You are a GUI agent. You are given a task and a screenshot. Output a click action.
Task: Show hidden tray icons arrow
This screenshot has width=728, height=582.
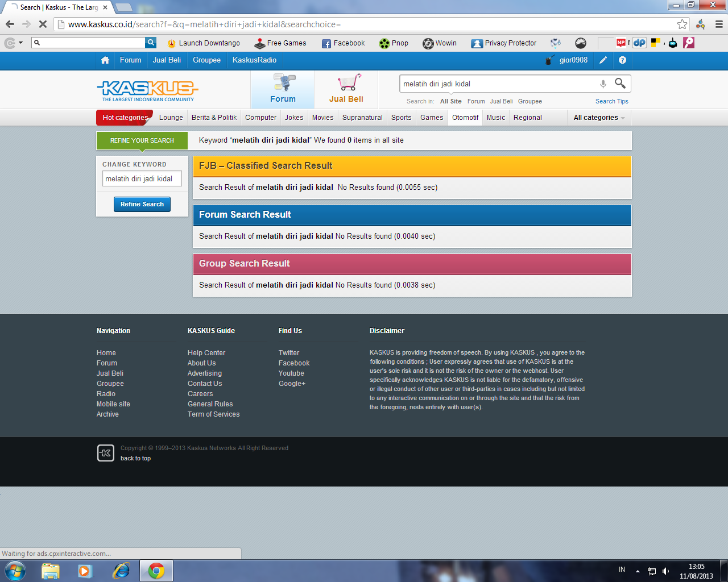[x=638, y=571]
